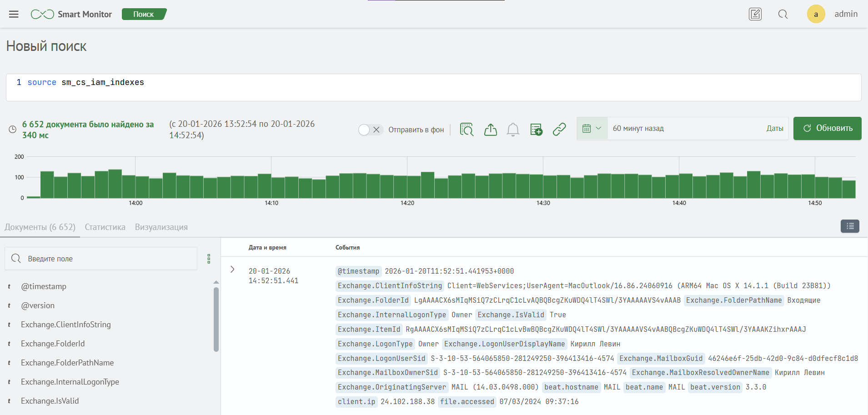Click the События column header
Viewport: 868px width, 415px height.
[347, 248]
